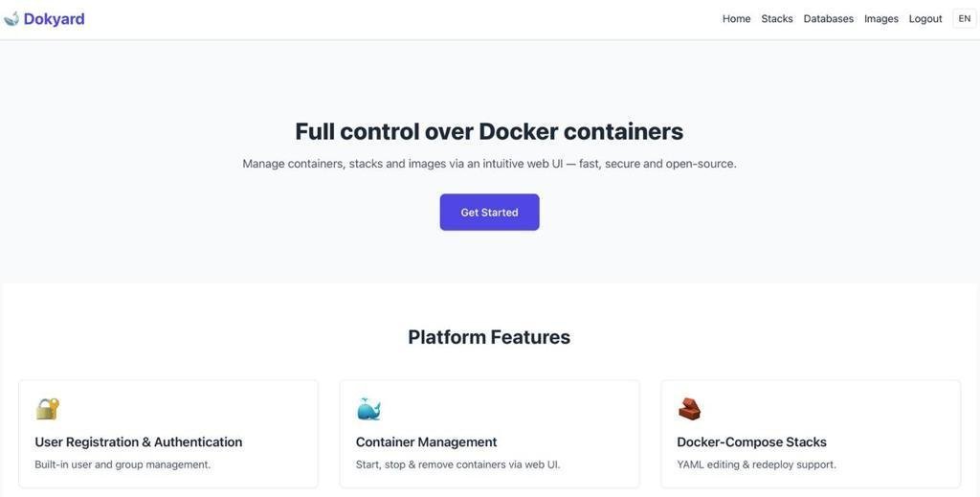Click the brick icon on Docker-Compose Stacks card
980x497 pixels.
689,409
